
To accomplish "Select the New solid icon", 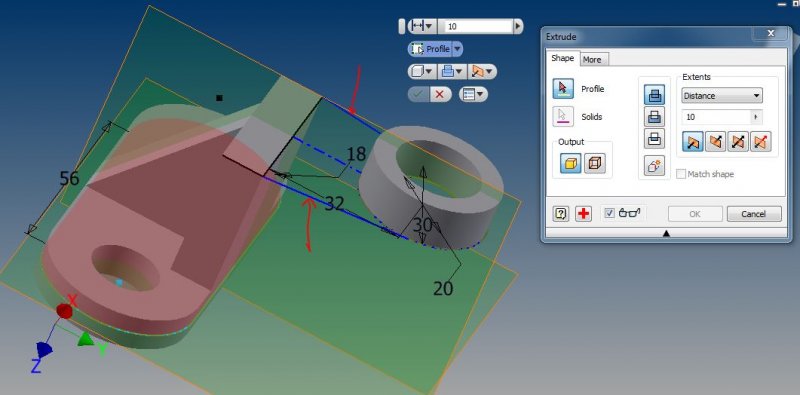I will click(x=654, y=165).
